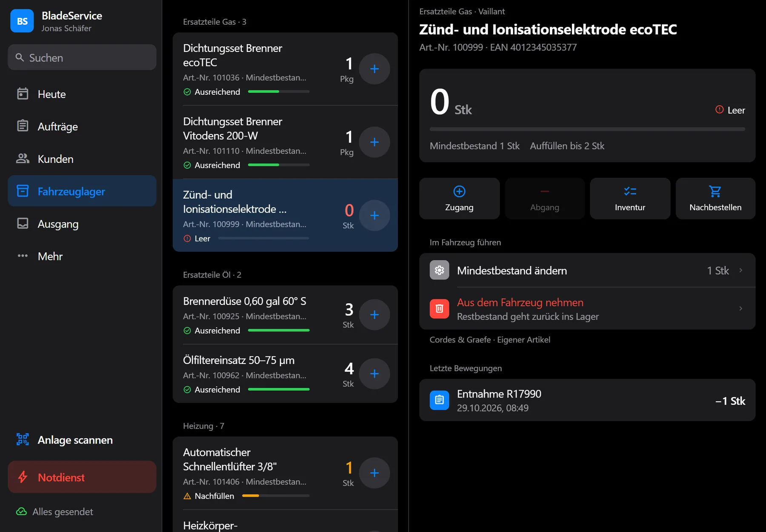Select Automatischer Schnellentlüfter 3/8" item title
766x532 pixels.
click(x=230, y=459)
